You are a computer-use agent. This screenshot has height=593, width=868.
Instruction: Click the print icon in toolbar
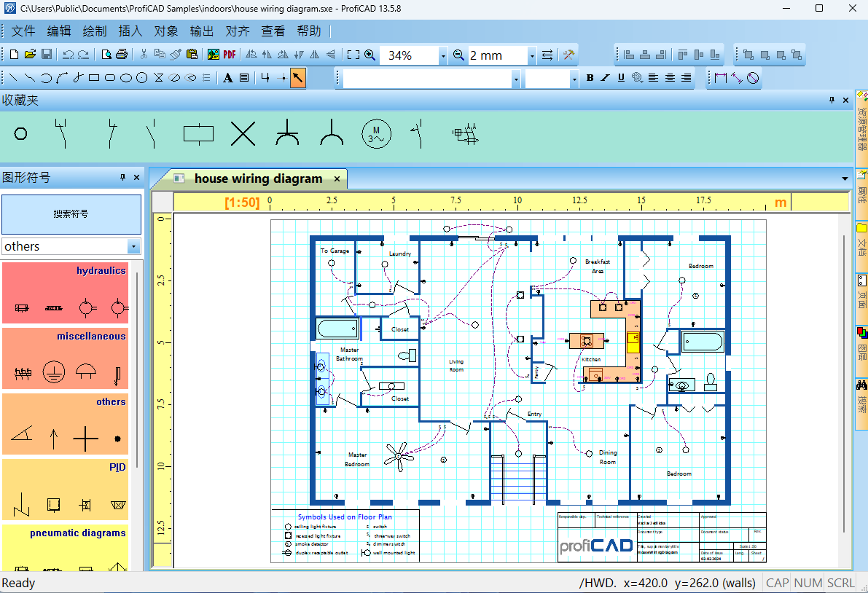coord(122,54)
